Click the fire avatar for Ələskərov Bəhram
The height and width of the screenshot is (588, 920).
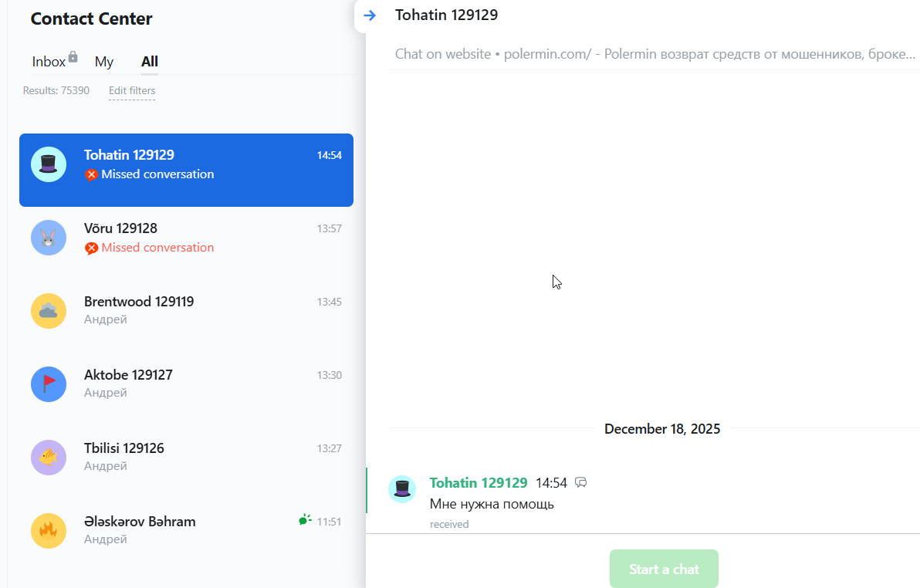[49, 531]
